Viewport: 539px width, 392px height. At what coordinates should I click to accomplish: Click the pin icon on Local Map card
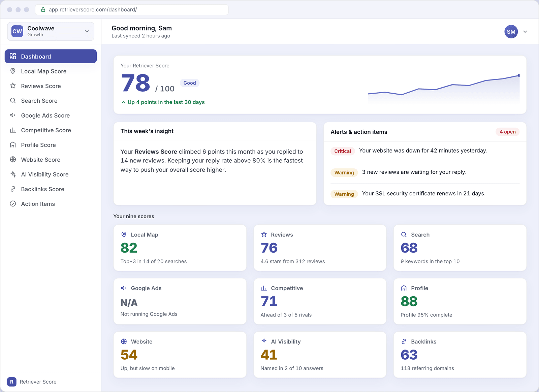124,234
